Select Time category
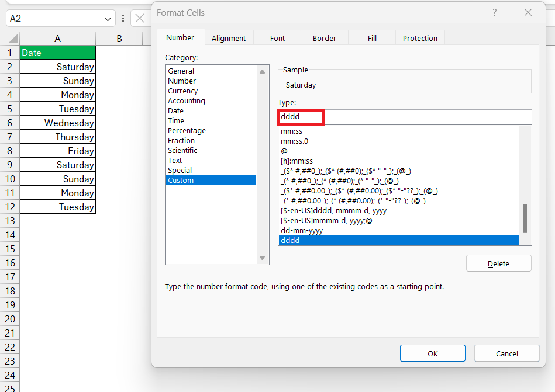 coord(211,120)
